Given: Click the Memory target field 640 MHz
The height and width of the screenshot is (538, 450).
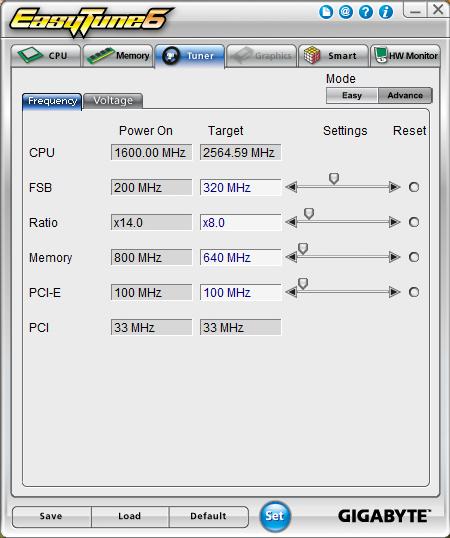Looking at the screenshot, I should (240, 257).
